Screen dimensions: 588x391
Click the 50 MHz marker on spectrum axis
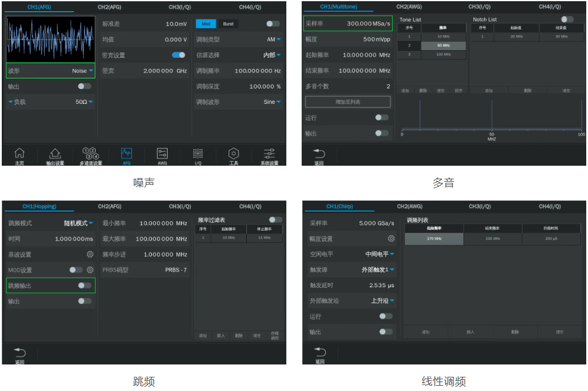point(491,135)
